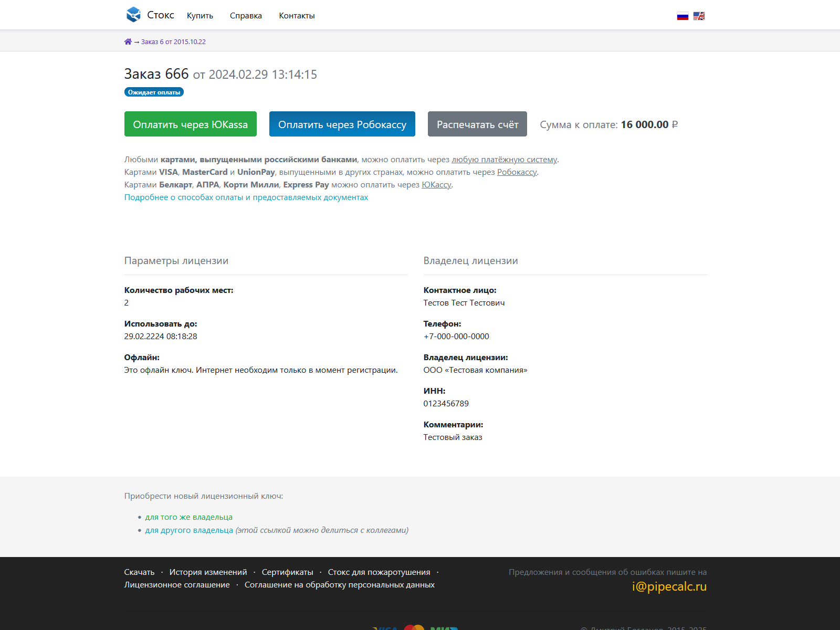Follow the любую платёжную систему link
Image resolution: width=840 pixels, height=630 pixels.
[504, 160]
